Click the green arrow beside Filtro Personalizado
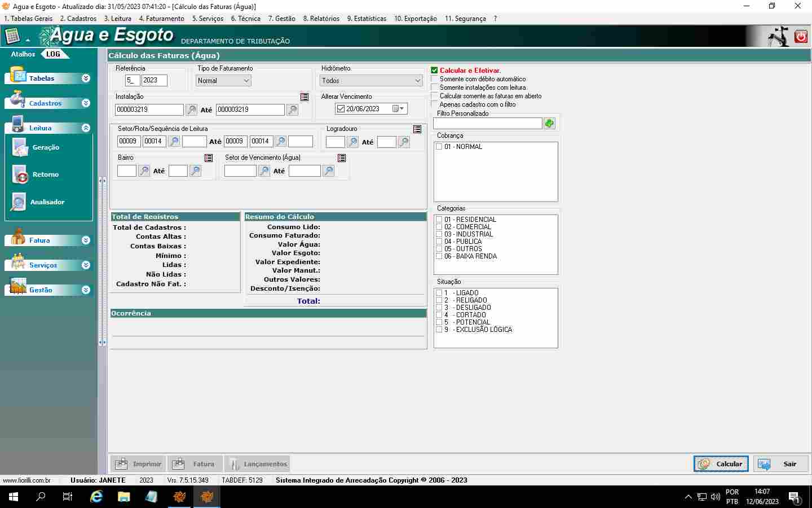The width and height of the screenshot is (812, 508). pos(549,123)
